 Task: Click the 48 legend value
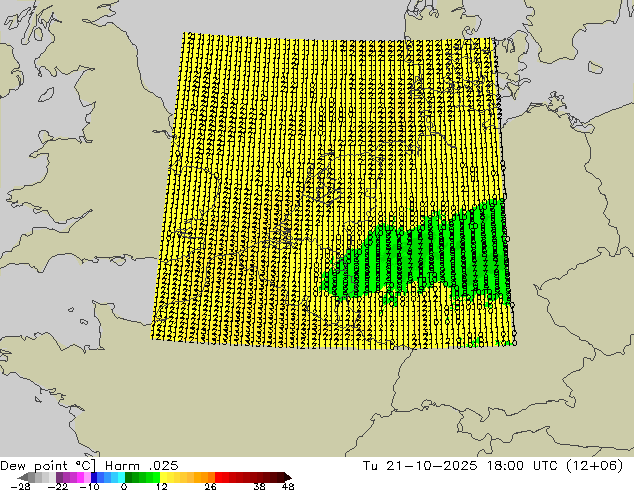pos(288,486)
